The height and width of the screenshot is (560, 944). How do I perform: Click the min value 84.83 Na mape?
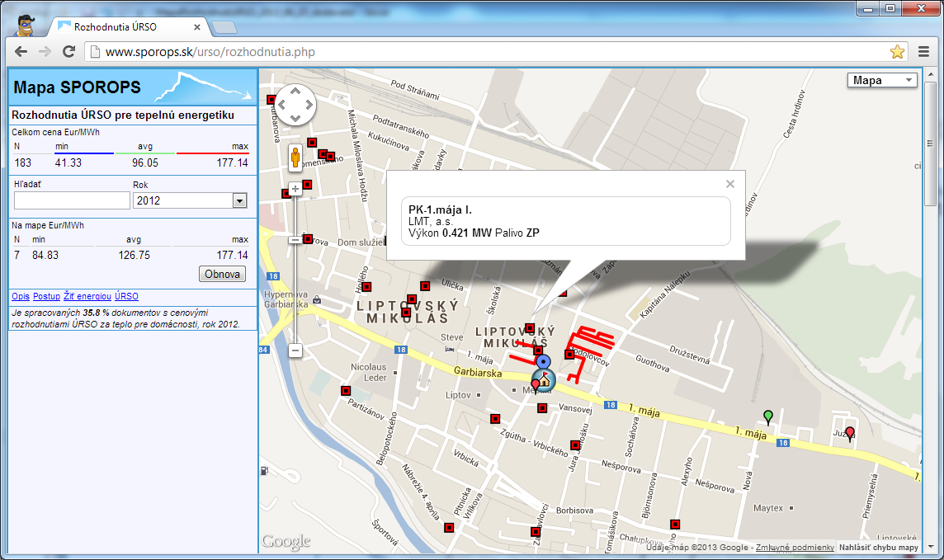[45, 255]
